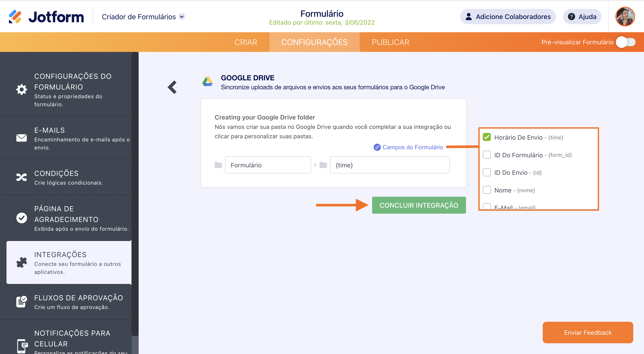Open Campos do Formulário field list
This screenshot has width=644, height=354.
[x=412, y=147]
